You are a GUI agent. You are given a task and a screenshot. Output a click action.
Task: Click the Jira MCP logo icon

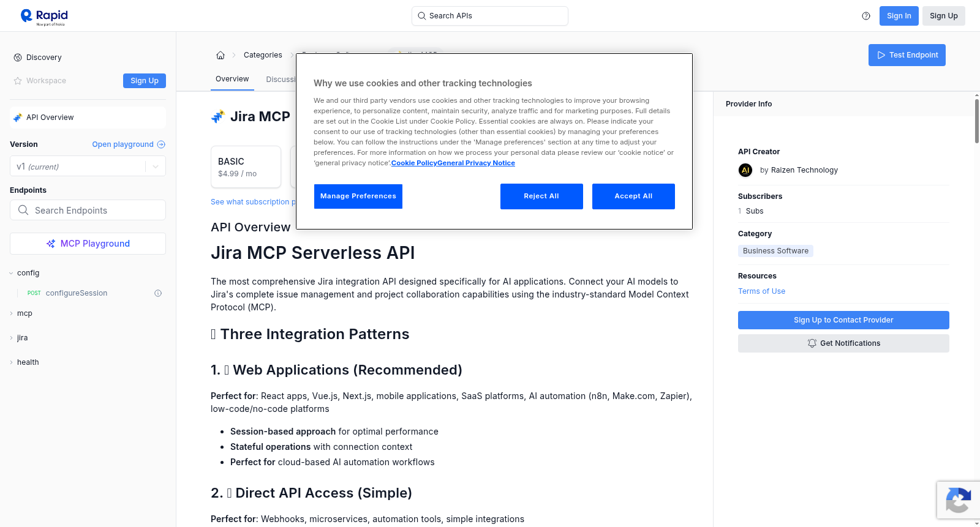[218, 116]
